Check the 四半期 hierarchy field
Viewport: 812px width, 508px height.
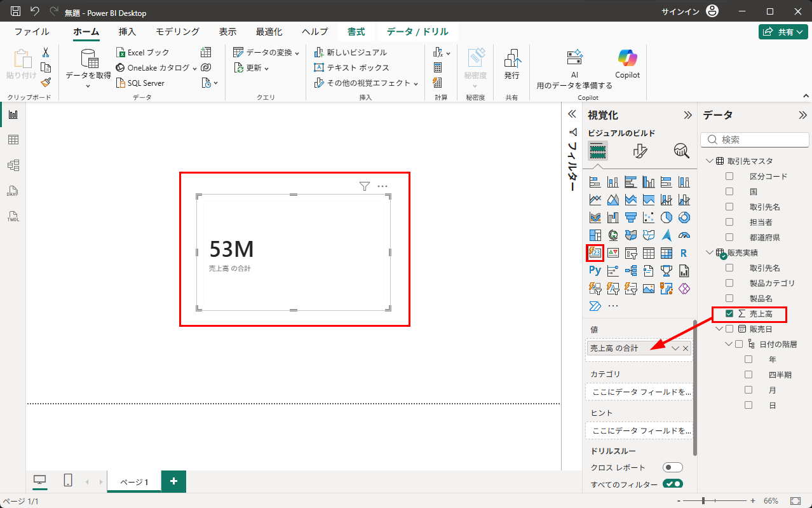pyautogui.click(x=748, y=374)
